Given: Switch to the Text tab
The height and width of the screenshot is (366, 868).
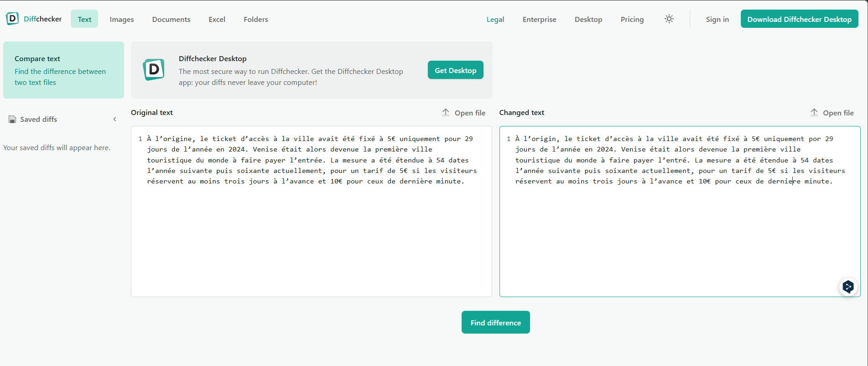Looking at the screenshot, I should [84, 19].
